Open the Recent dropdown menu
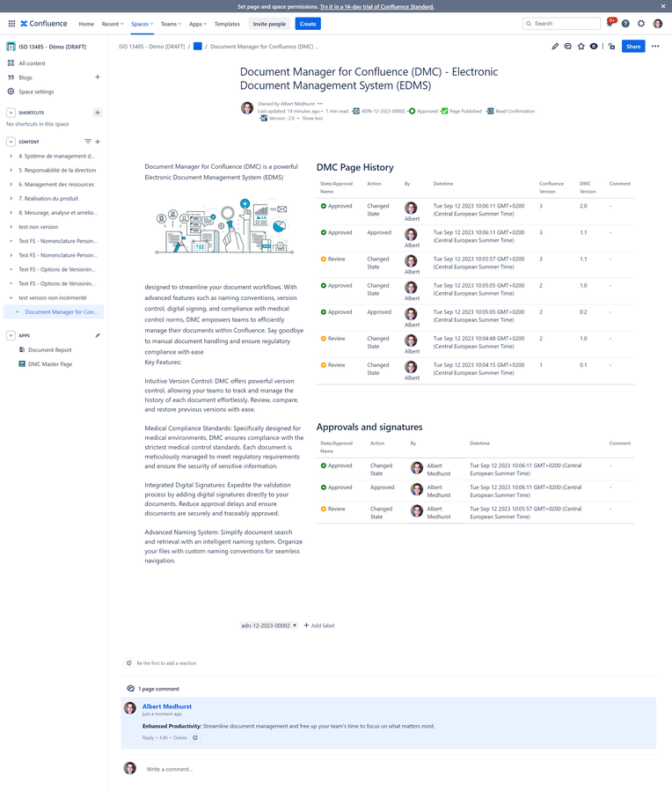The width and height of the screenshot is (672, 791). coord(113,25)
